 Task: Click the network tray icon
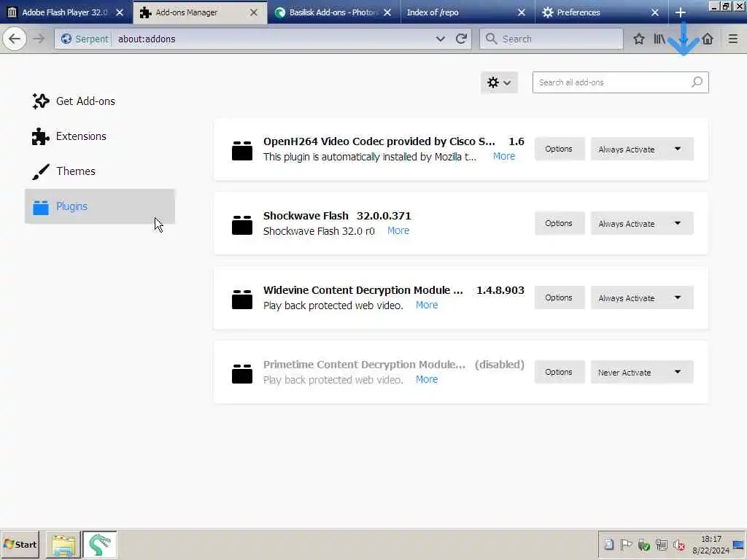pos(661,545)
